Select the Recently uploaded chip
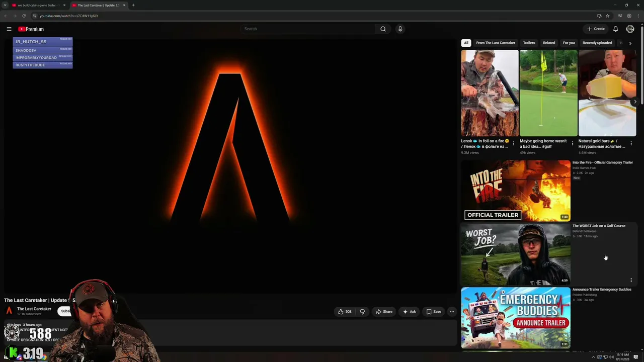This screenshot has width=644, height=362. [597, 43]
